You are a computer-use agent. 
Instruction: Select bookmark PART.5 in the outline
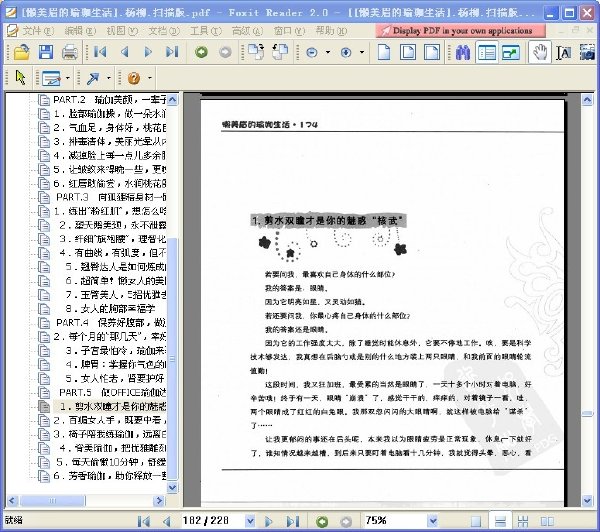point(112,392)
